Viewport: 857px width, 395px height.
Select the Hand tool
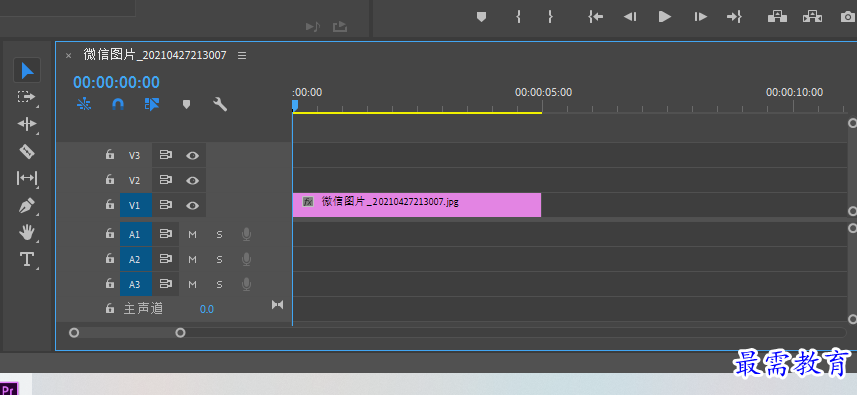pyautogui.click(x=27, y=233)
